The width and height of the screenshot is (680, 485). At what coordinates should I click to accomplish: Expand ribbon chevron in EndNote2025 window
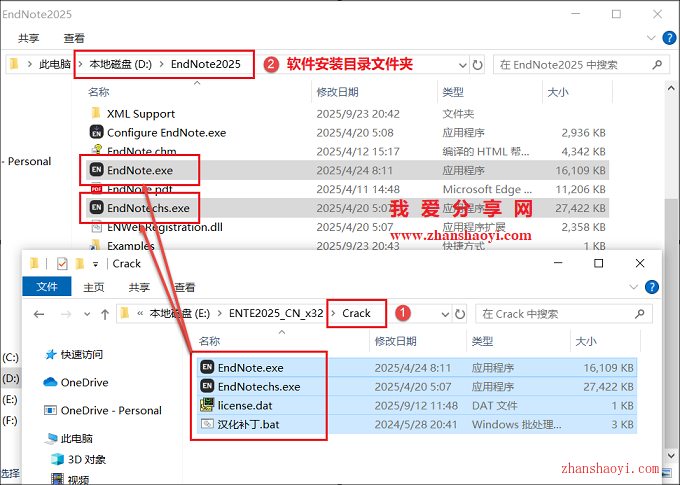[651, 38]
